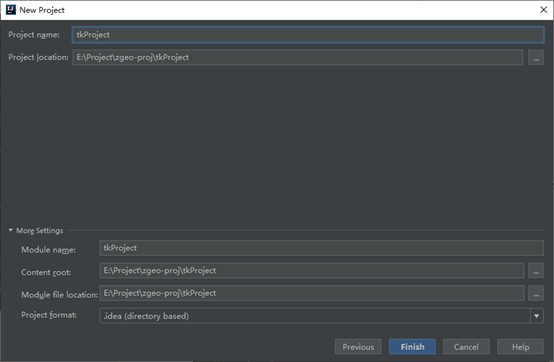Click the Module name input field
Image resolution: width=554 pixels, height=362 pixels.
coord(322,248)
